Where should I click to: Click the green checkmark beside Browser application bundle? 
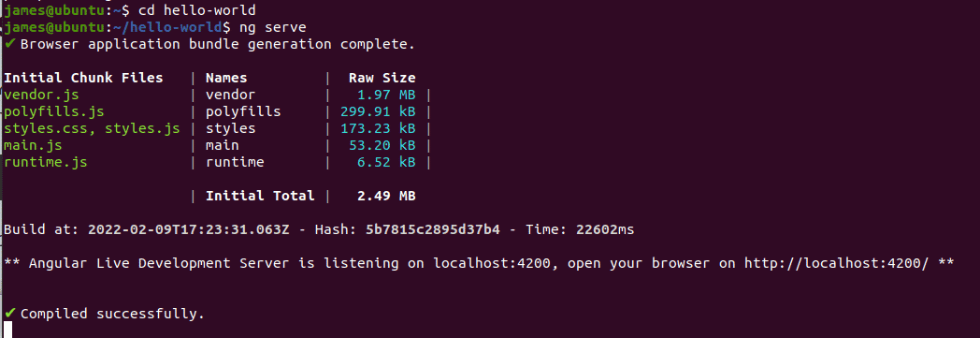(x=10, y=44)
